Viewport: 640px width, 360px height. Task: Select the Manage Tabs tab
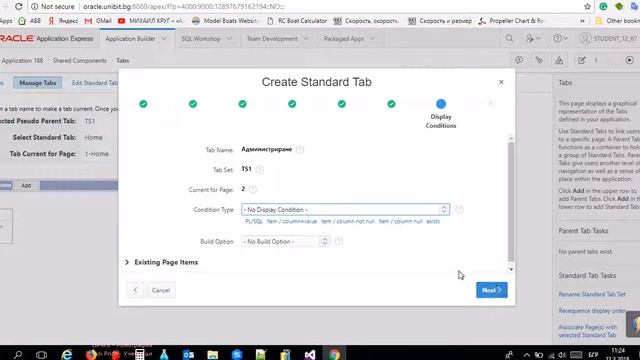click(x=38, y=83)
